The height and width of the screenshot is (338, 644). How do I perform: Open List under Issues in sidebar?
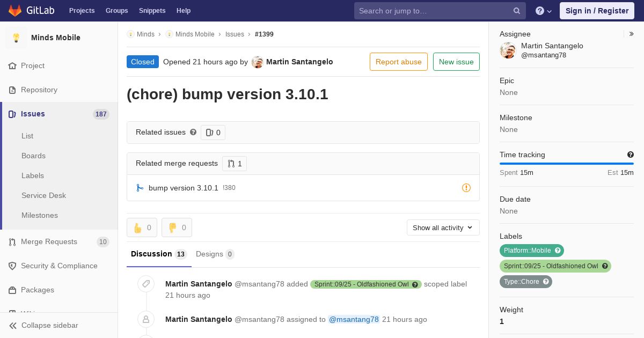point(27,136)
